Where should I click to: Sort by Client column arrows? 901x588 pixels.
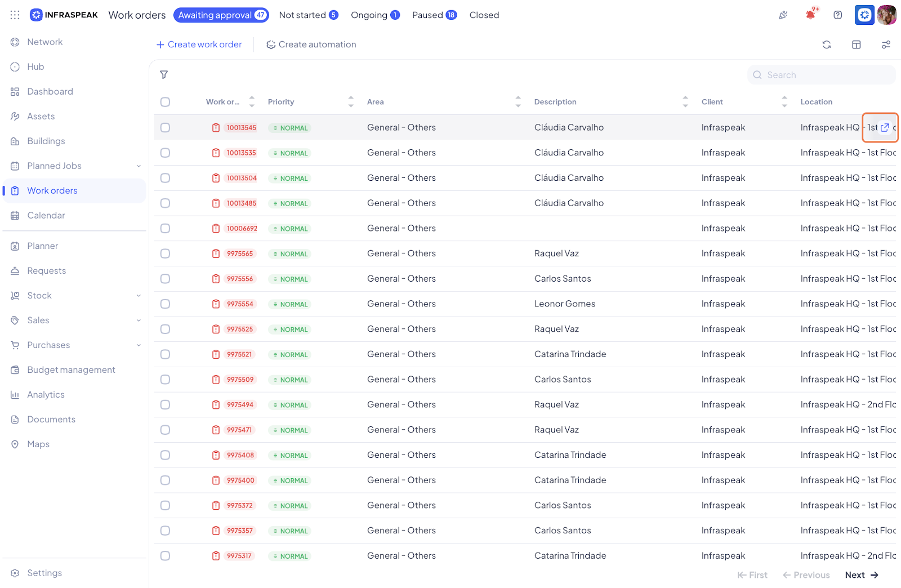click(784, 102)
